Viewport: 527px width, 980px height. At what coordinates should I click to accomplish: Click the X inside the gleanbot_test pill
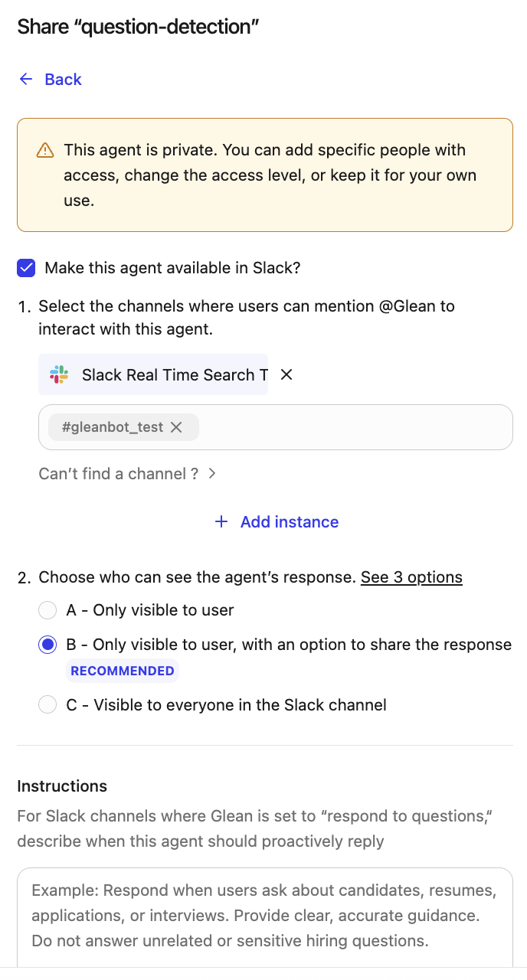pyautogui.click(x=176, y=427)
